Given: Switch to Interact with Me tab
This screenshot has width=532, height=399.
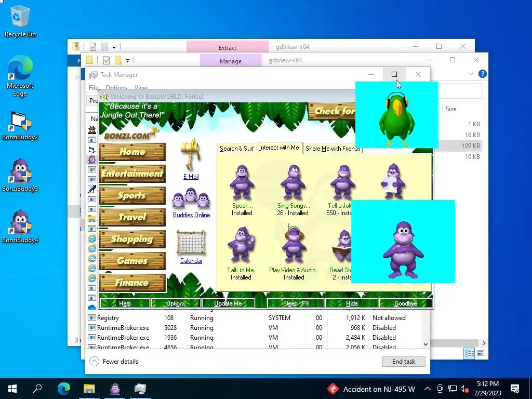Looking at the screenshot, I should (x=279, y=148).
